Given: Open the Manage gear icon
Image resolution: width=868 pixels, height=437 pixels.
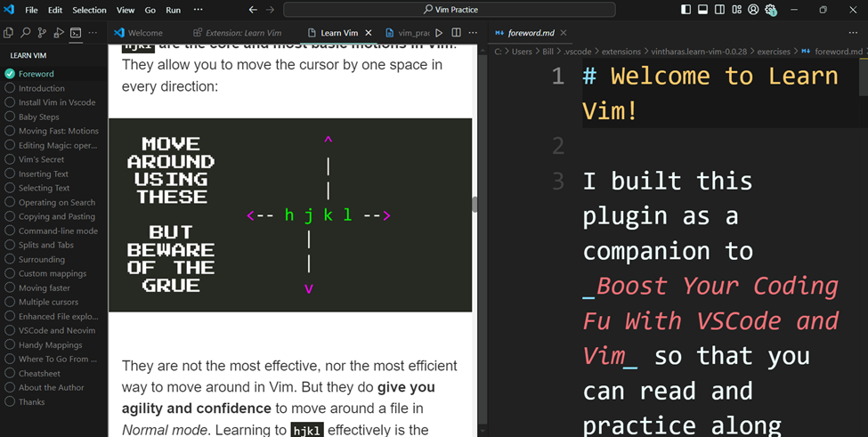Looking at the screenshot, I should (x=771, y=10).
